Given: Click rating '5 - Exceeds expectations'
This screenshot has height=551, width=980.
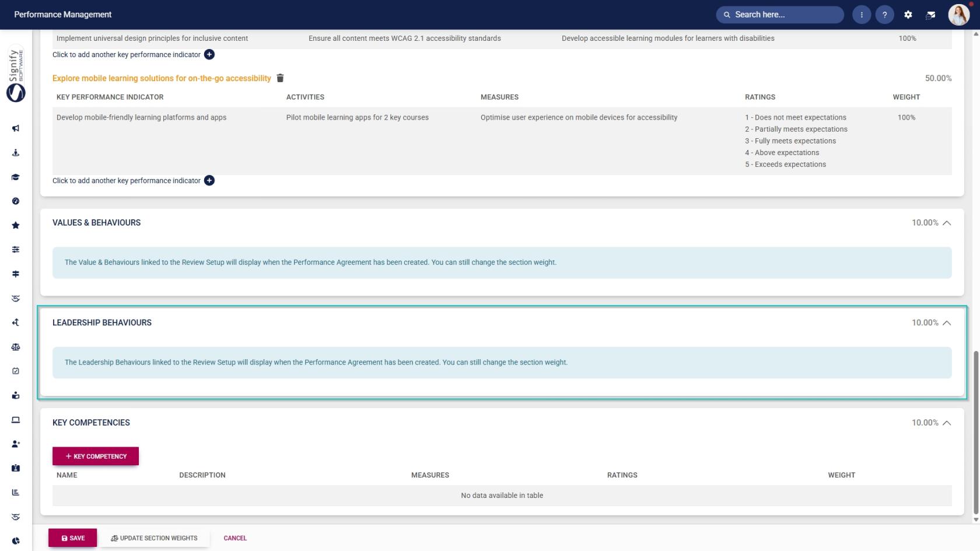Looking at the screenshot, I should point(785,164).
